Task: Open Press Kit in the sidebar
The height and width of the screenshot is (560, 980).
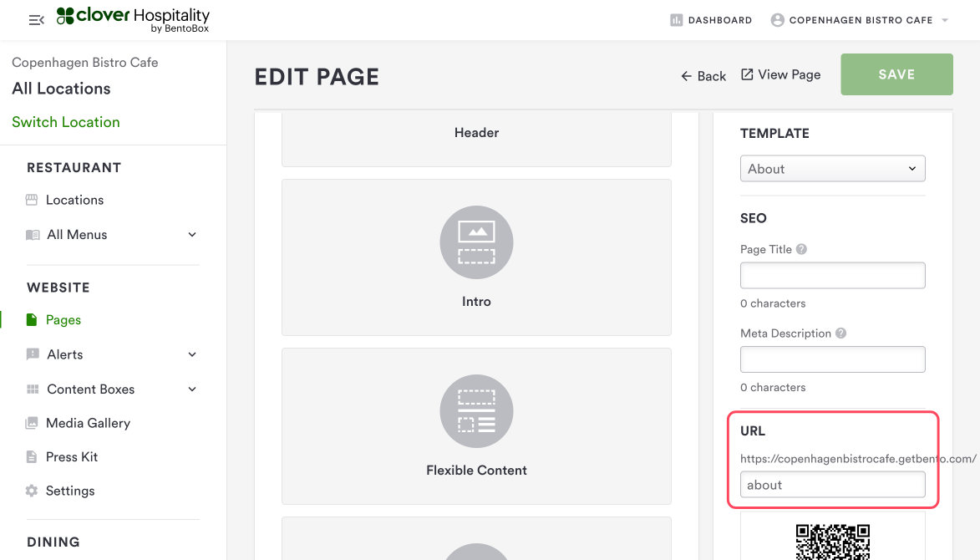Action: (72, 457)
